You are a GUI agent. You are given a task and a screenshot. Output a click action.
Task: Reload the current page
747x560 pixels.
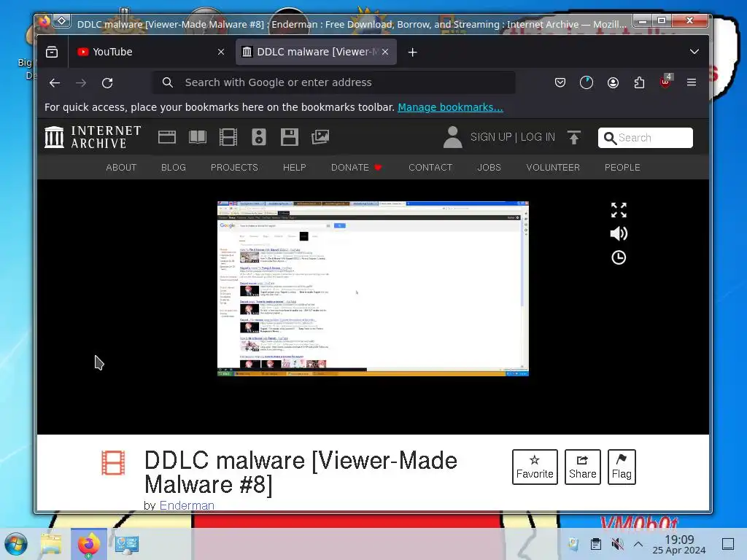[107, 83]
